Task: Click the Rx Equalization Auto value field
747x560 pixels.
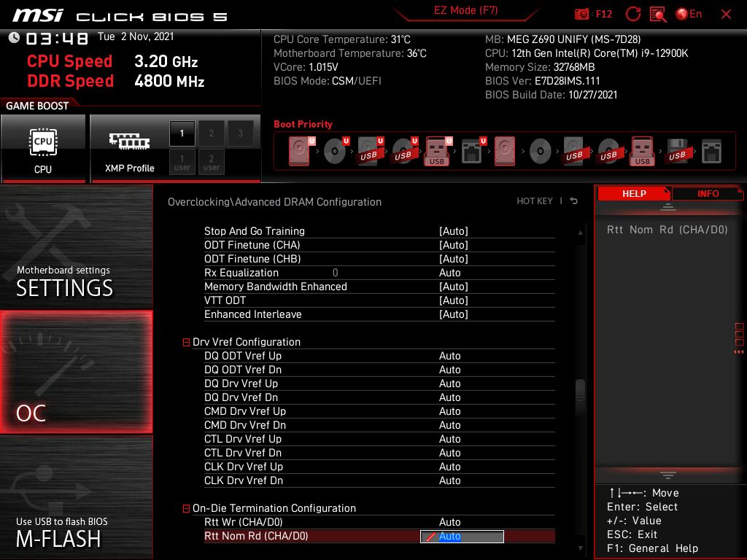Action: [449, 273]
